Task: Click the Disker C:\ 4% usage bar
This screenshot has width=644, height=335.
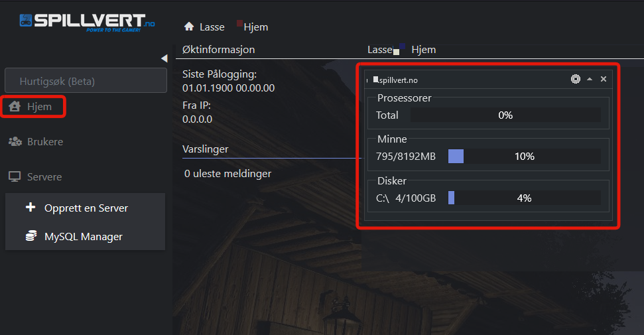Action: point(525,198)
